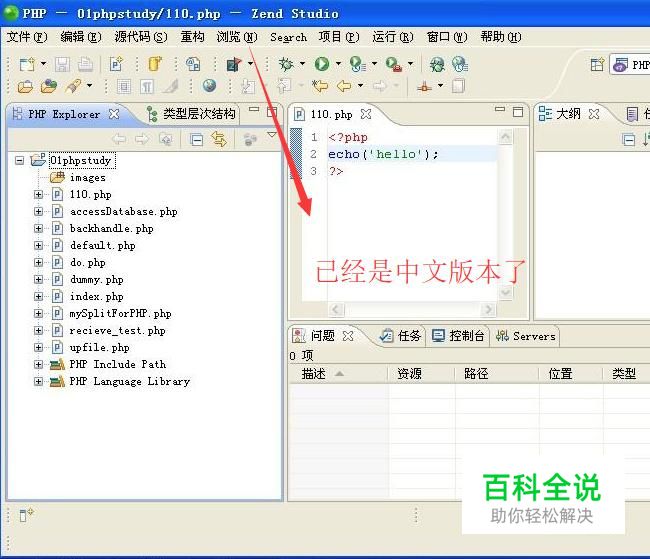The image size is (650, 559).
Task: Open the Run dropdown arrow
Action: [x=338, y=64]
